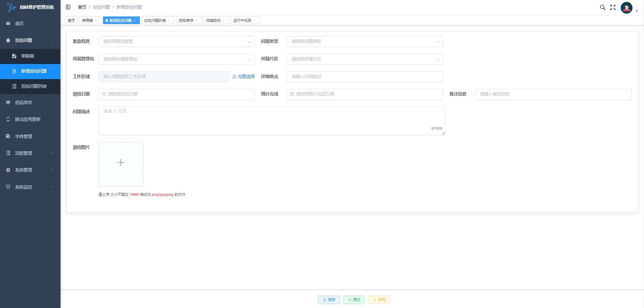Screen dimensions: 644x308
Task: Close the 新增巡检问题 tab
Action: tap(135, 21)
